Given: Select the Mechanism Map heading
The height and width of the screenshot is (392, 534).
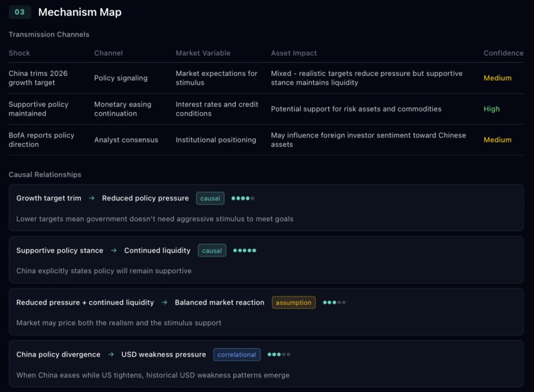Looking at the screenshot, I should [x=80, y=12].
